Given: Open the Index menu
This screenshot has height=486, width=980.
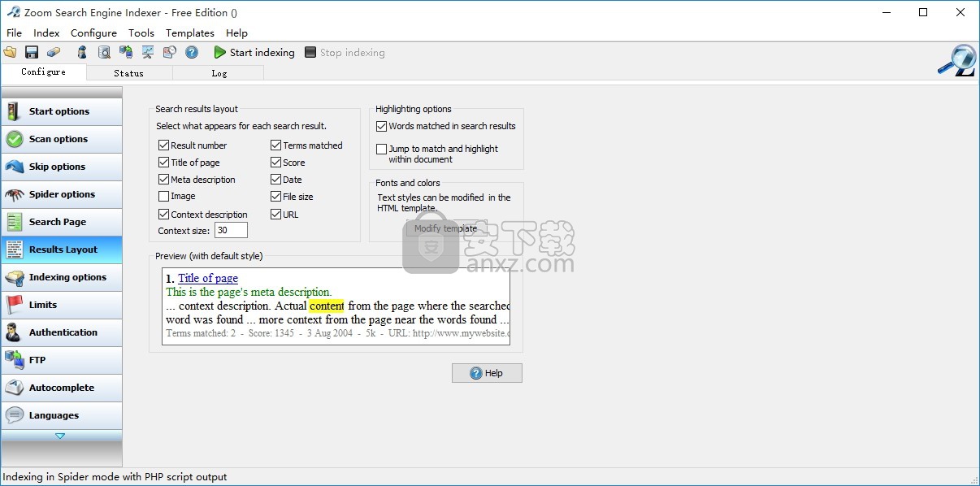Looking at the screenshot, I should 46,33.
